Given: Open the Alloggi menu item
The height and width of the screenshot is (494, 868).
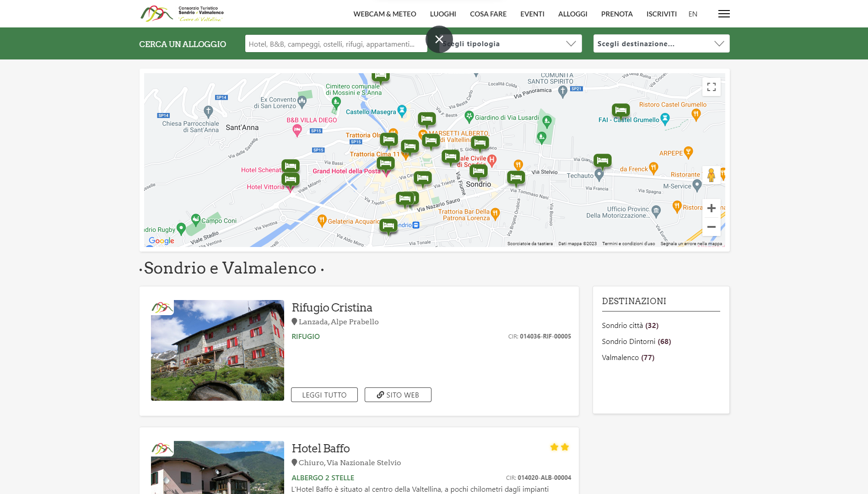Looking at the screenshot, I should point(572,14).
